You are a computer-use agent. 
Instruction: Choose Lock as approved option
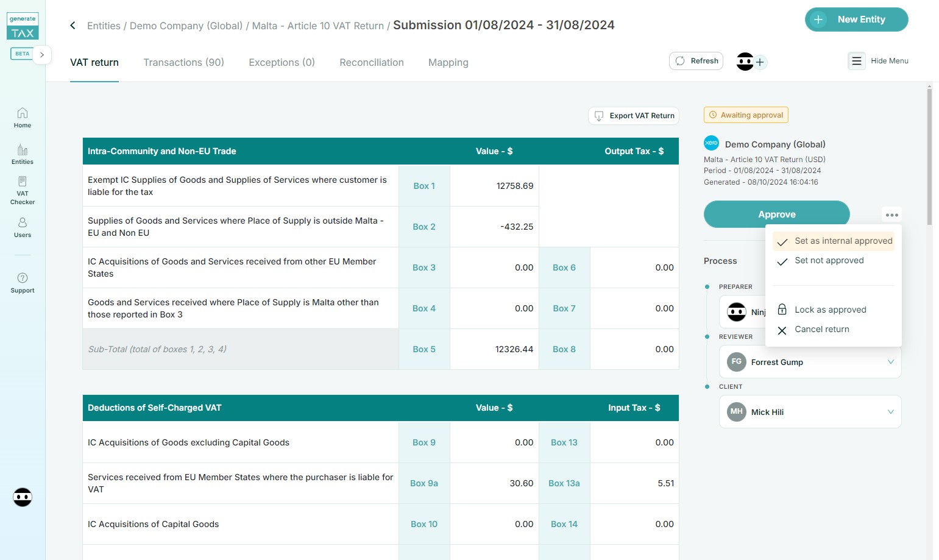tap(830, 310)
